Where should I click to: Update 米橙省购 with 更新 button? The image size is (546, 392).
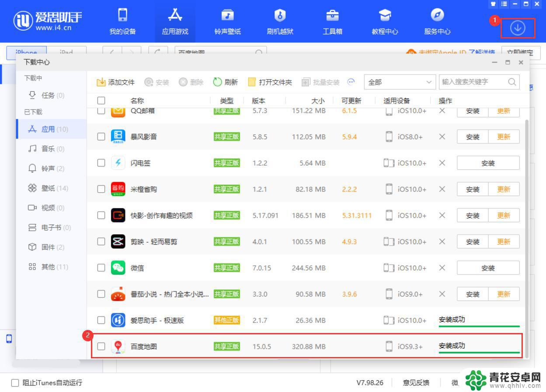click(504, 189)
